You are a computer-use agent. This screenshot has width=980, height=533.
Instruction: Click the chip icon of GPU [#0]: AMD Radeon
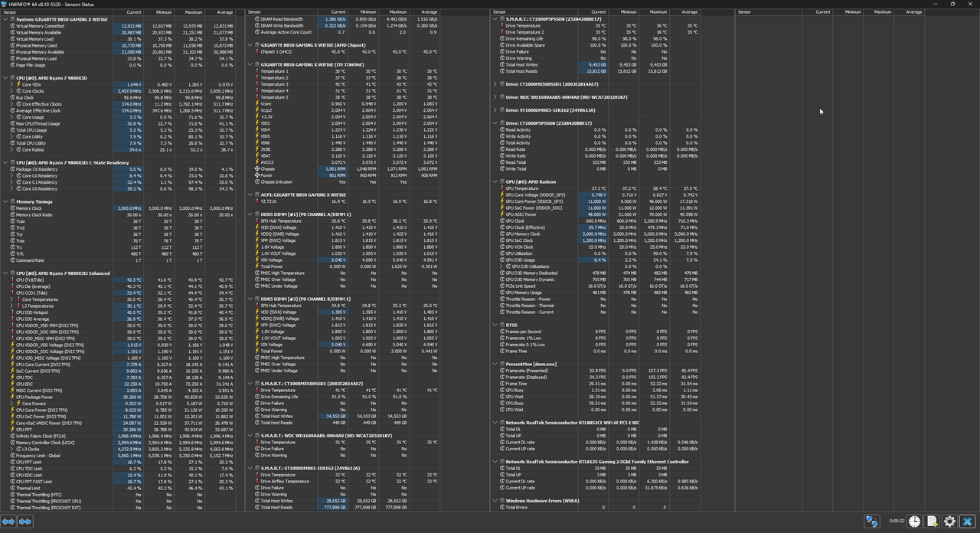pos(502,182)
